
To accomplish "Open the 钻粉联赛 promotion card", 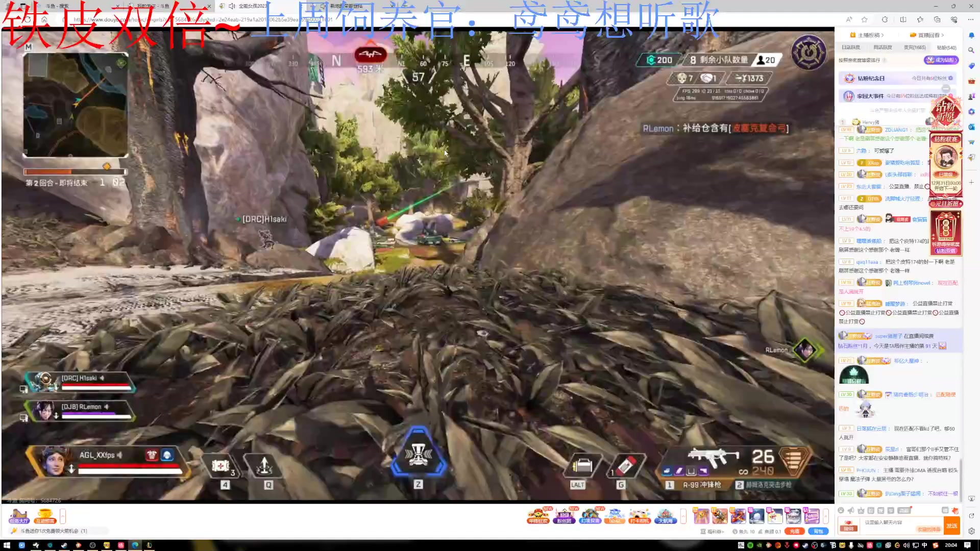I will pos(946,165).
